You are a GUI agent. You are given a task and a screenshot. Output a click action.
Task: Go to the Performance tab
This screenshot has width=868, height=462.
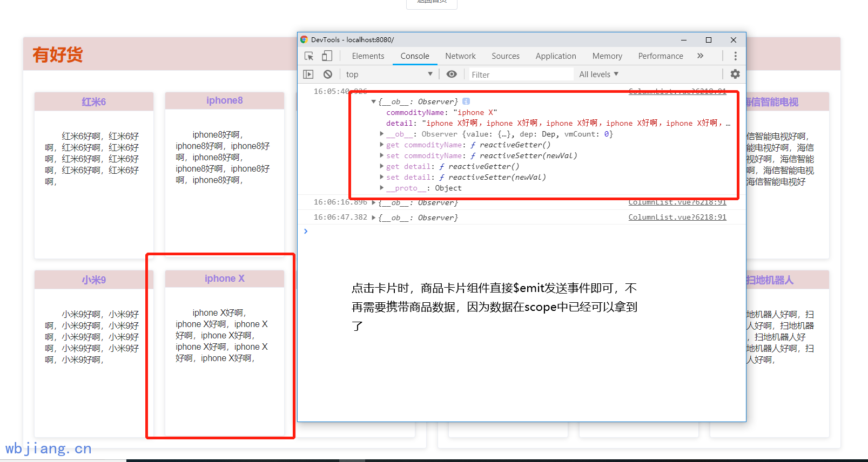(x=661, y=56)
